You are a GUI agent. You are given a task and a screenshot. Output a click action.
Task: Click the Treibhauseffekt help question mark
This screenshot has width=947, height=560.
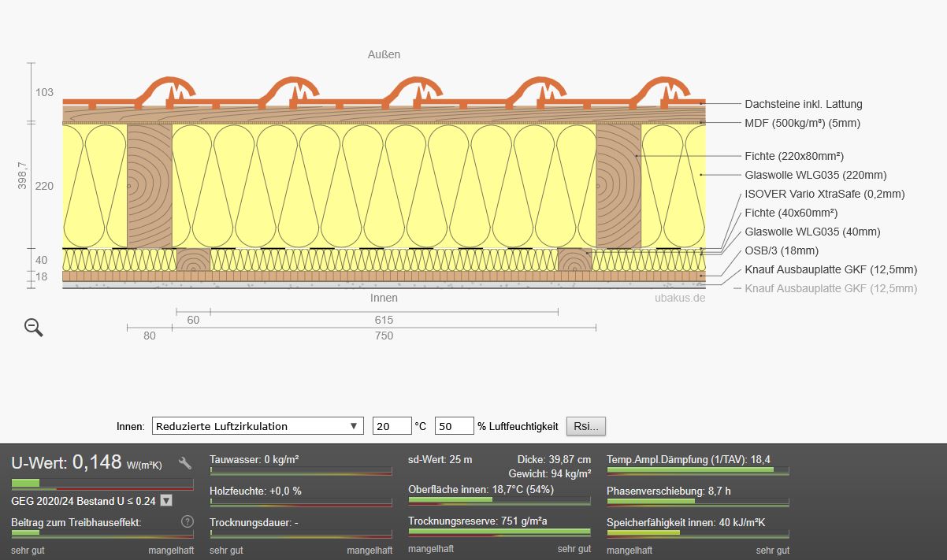(188, 521)
